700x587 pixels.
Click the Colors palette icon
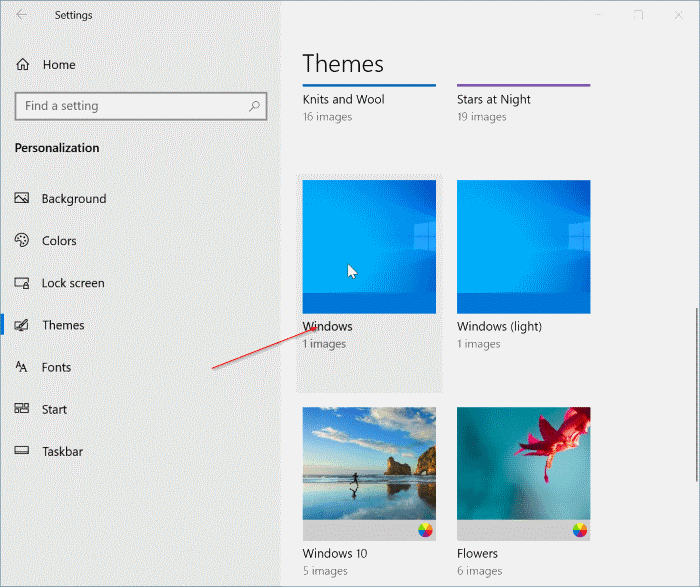point(21,240)
